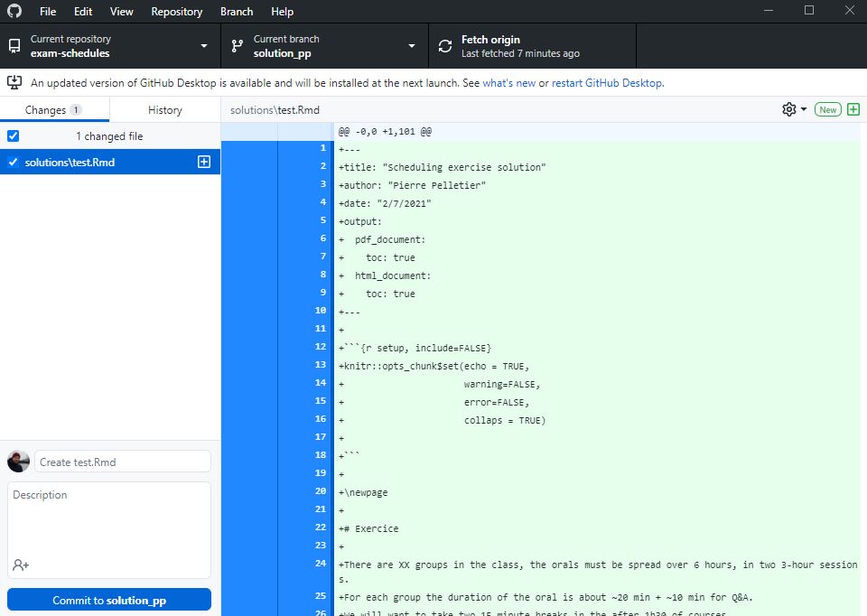The width and height of the screenshot is (867, 616).
Task: Click the Fetch origin sync icon
Action: 445,46
